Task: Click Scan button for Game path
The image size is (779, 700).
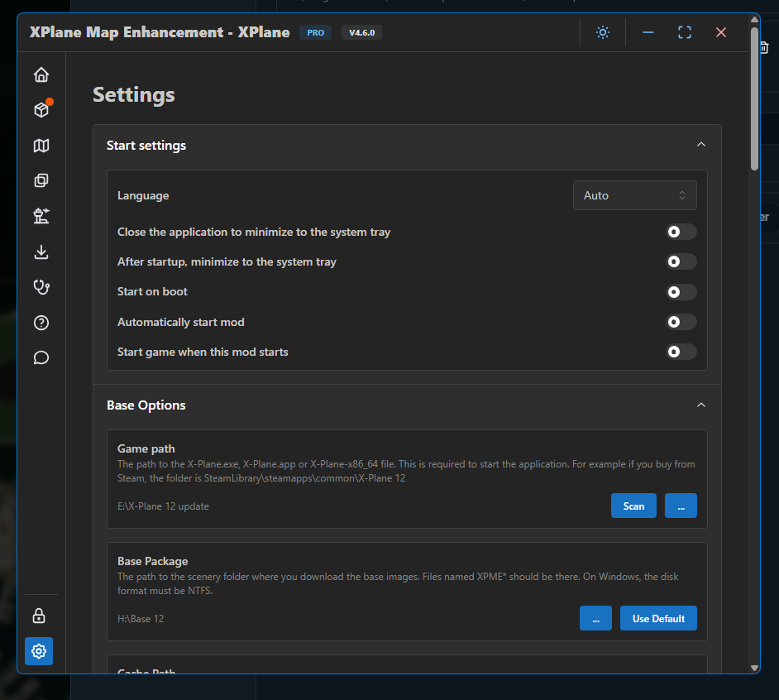Action: [633, 506]
